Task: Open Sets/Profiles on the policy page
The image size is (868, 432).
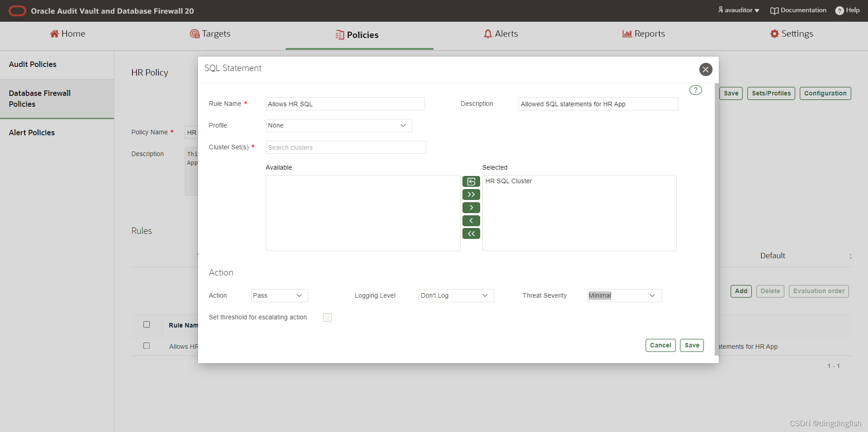Action: [771, 93]
